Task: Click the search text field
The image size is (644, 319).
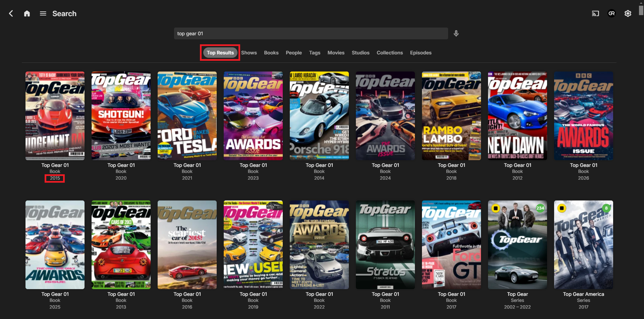Action: 311,34
